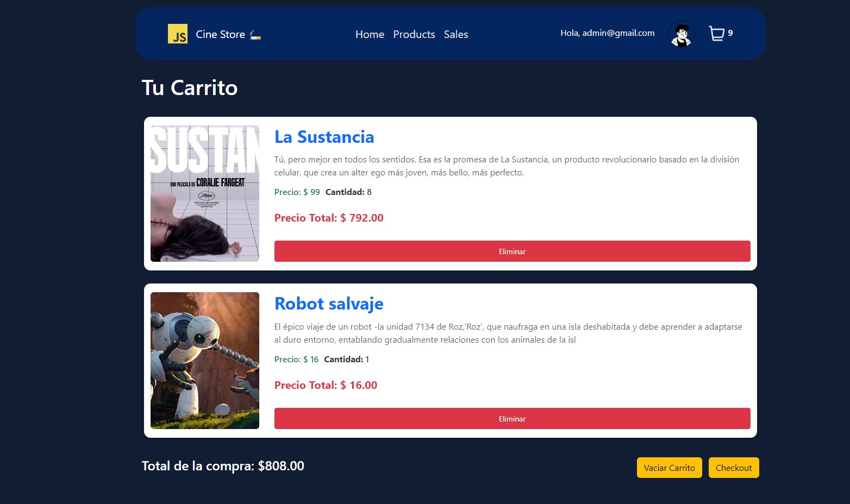
Task: Click the La Sustancia title link
Action: [x=324, y=137]
